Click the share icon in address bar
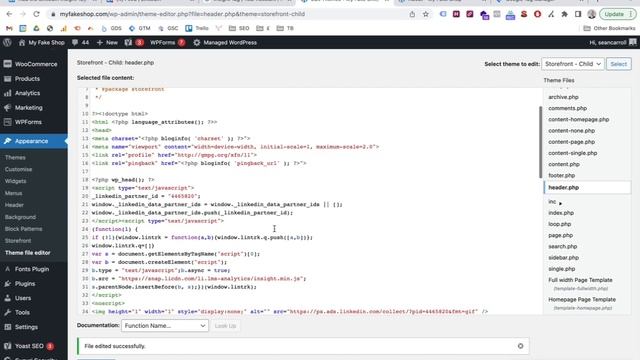Viewport: 640px width, 360px height. (412, 14)
